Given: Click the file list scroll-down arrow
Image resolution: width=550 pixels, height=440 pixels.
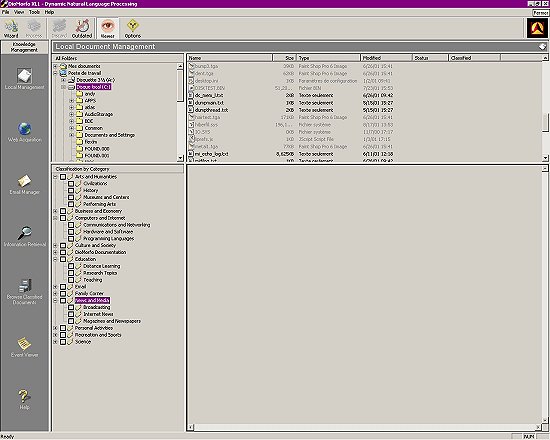Looking at the screenshot, I should (545, 158).
